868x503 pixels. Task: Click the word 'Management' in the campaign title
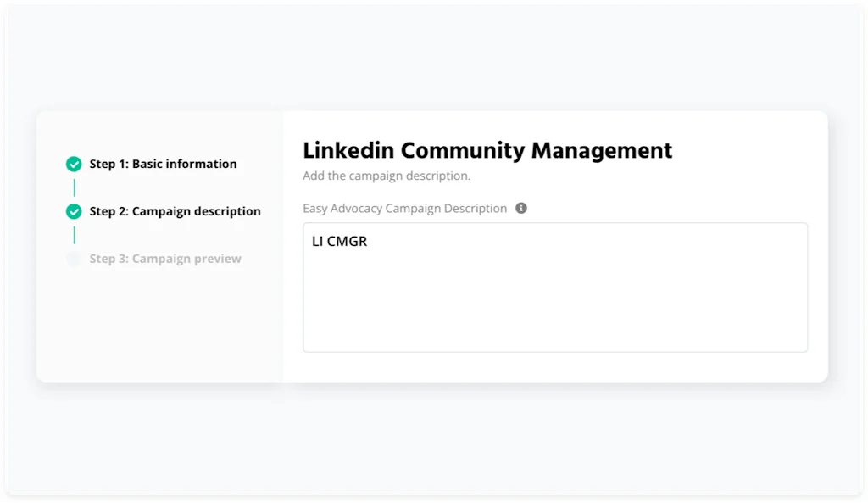[x=602, y=151]
